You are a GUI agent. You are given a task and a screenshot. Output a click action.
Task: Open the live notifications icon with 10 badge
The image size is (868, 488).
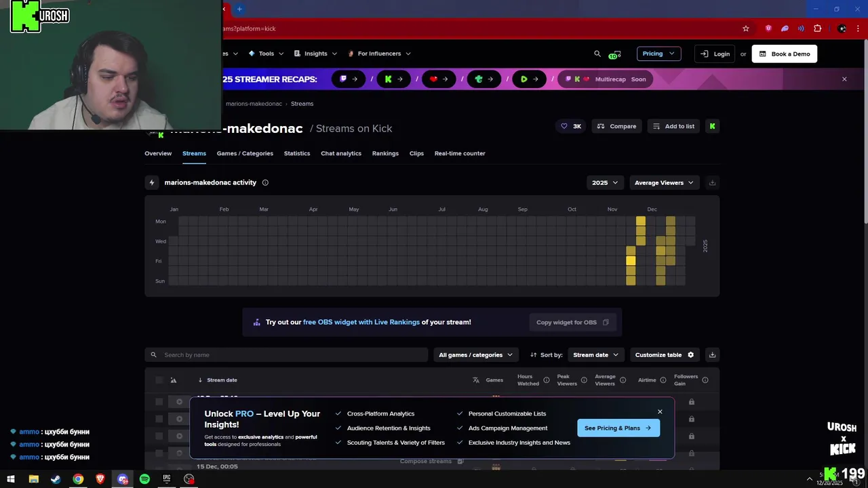click(x=614, y=54)
